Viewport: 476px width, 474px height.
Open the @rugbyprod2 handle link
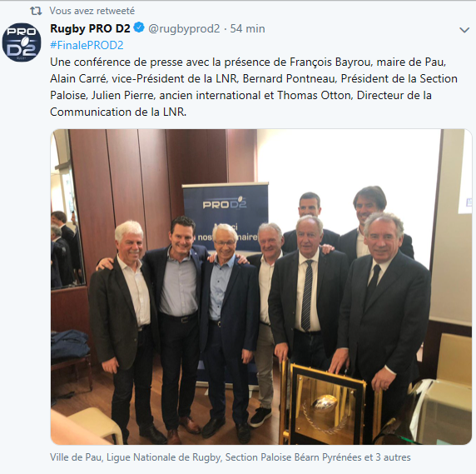click(184, 28)
